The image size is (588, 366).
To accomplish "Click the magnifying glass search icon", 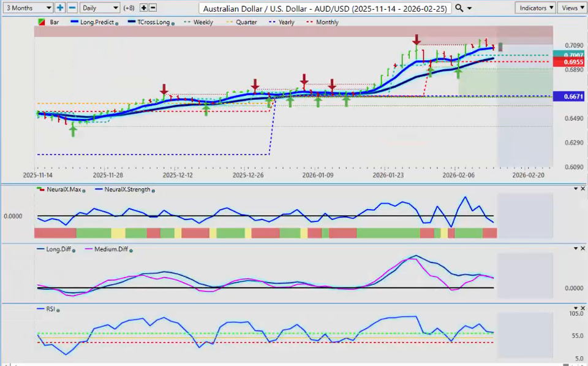I will (x=459, y=8).
